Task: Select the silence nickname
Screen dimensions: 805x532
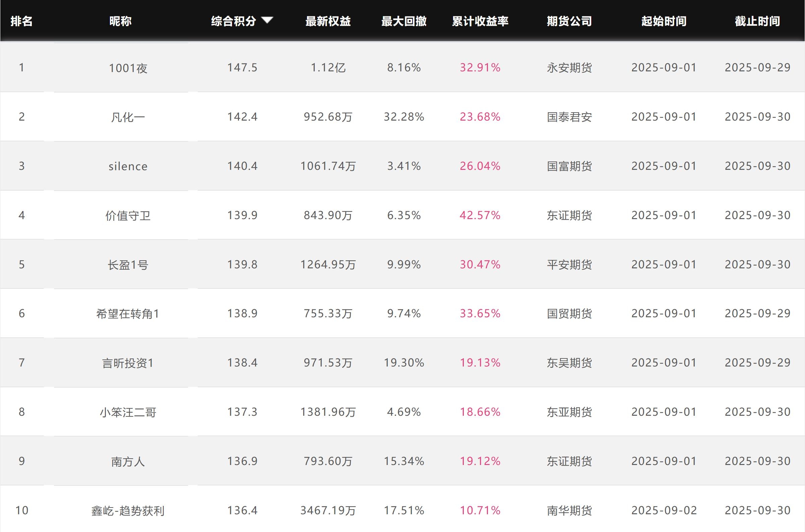Action: click(x=128, y=166)
